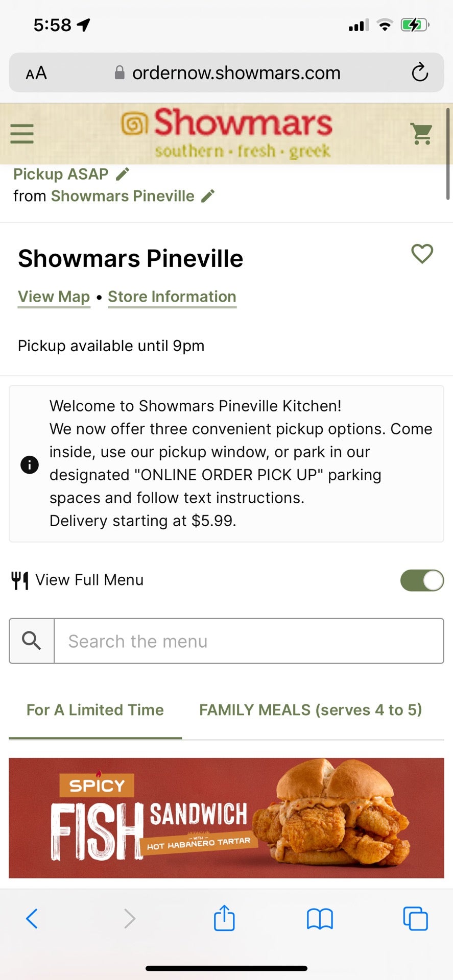Tap the search magnifier icon
The width and height of the screenshot is (453, 980).
pyautogui.click(x=32, y=641)
